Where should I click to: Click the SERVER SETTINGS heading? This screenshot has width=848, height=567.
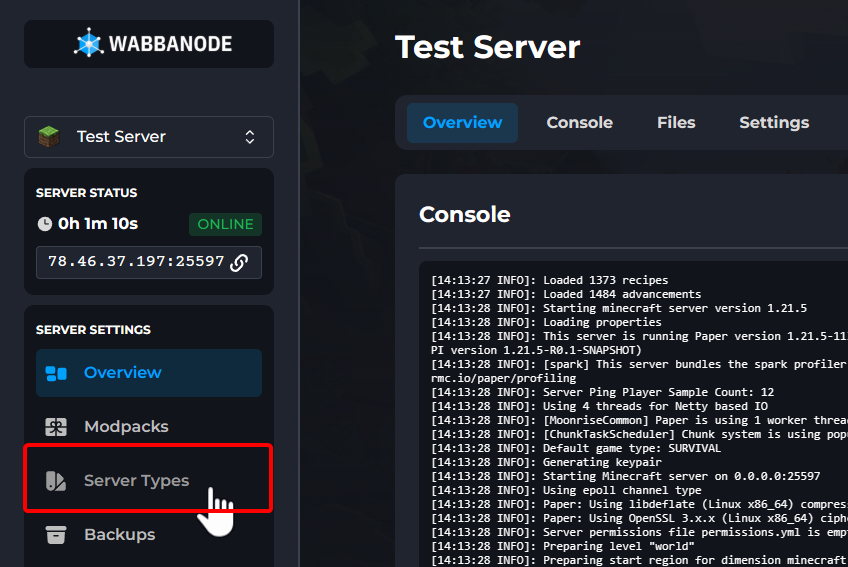pos(93,330)
